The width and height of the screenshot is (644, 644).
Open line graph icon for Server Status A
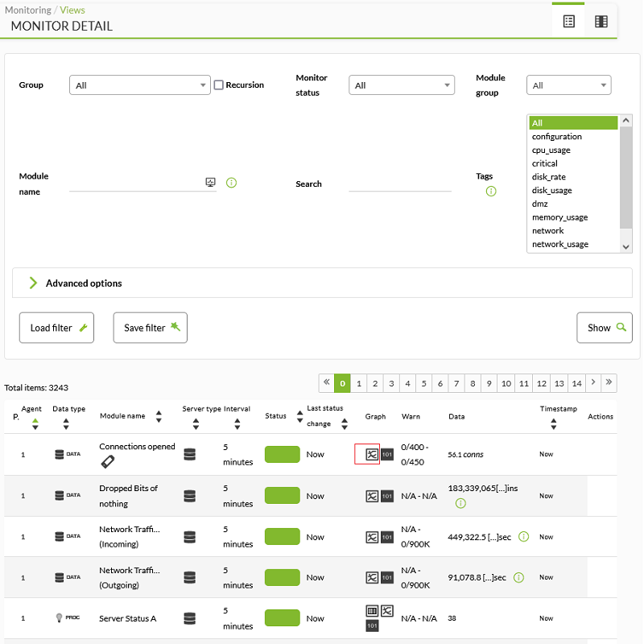(387, 611)
